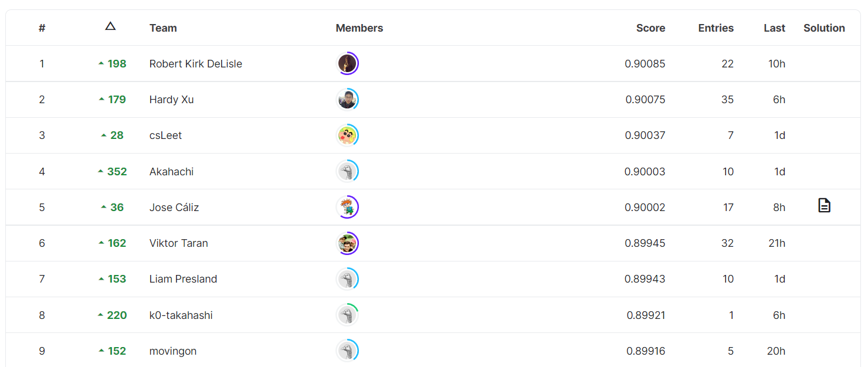868x367 pixels.
Task: Click Hardy Xu's member avatar
Action: (347, 99)
